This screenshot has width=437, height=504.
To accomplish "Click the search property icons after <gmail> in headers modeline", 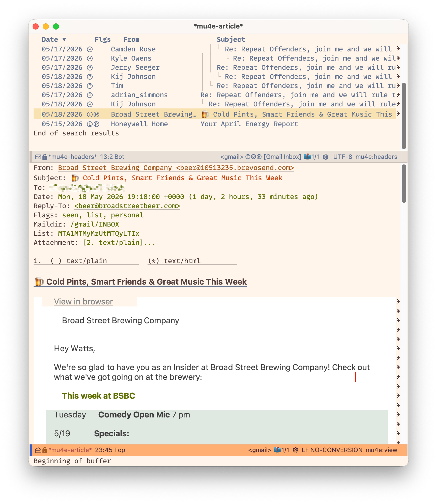I will pyautogui.click(x=253, y=157).
